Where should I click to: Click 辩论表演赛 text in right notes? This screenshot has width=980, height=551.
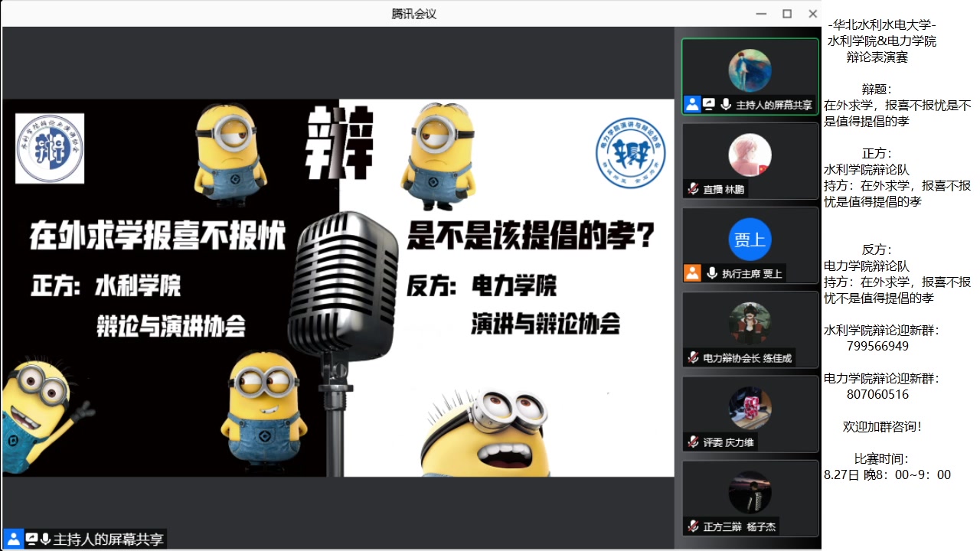pyautogui.click(x=877, y=57)
